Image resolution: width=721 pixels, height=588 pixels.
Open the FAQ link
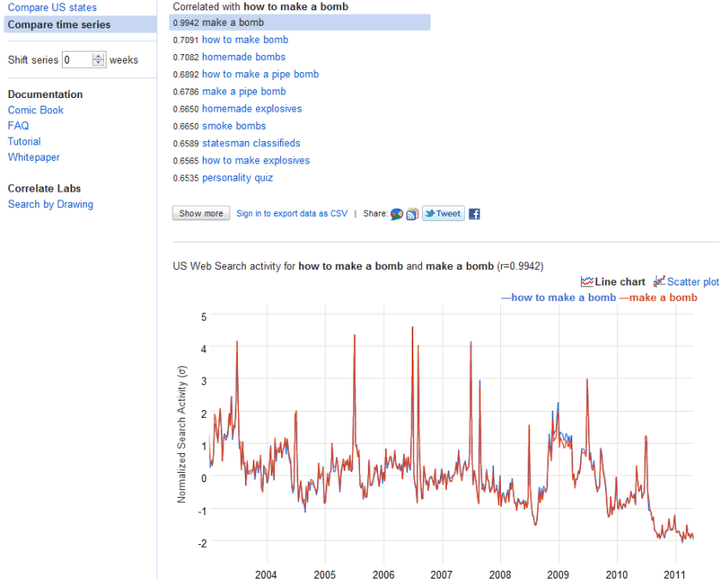click(x=18, y=126)
